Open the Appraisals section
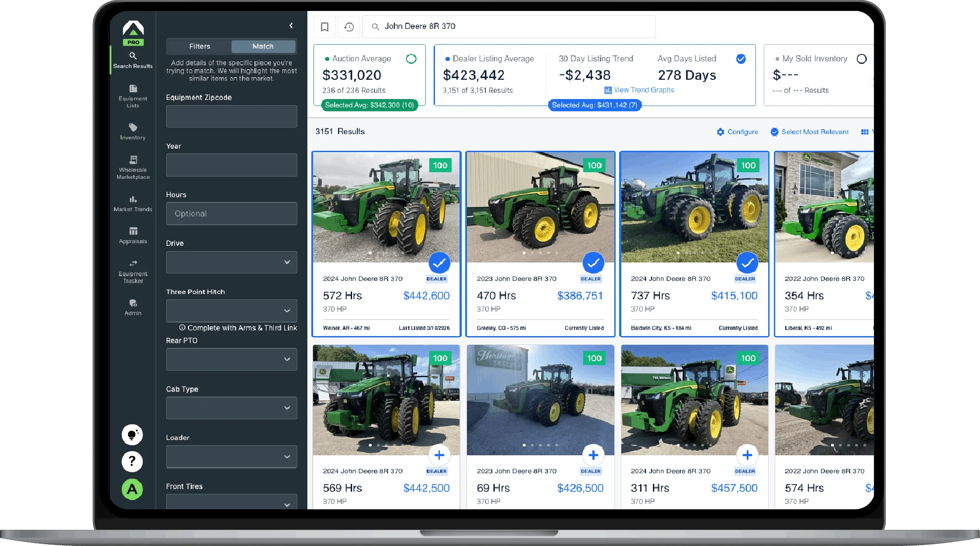980x546 pixels. [133, 235]
